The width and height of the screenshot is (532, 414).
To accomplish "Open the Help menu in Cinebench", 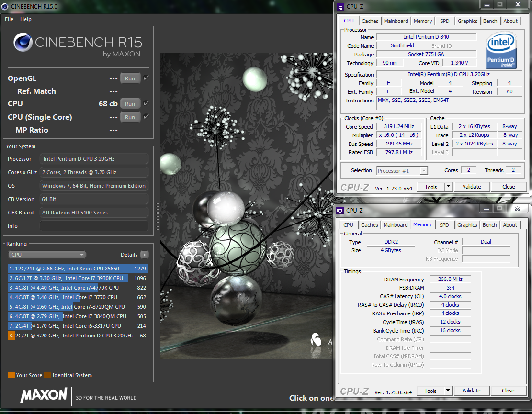I will pos(26,19).
